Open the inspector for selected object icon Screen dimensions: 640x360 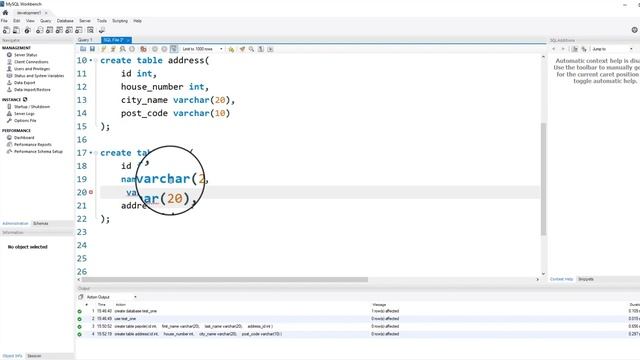pos(27,30)
